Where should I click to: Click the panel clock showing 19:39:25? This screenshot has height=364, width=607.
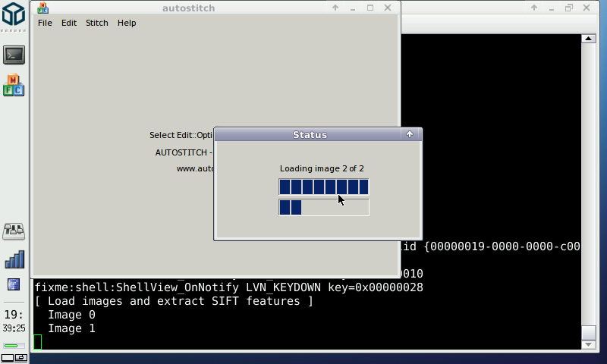(14, 321)
